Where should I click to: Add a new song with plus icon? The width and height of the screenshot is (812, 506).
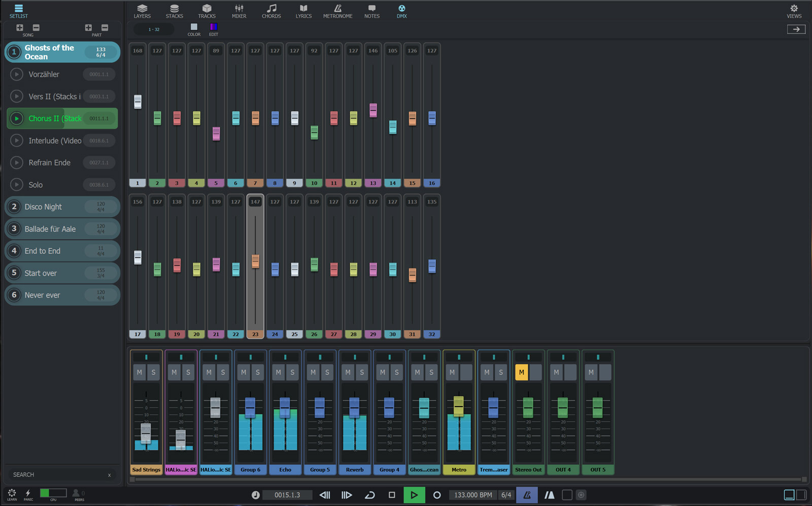pyautogui.click(x=20, y=28)
